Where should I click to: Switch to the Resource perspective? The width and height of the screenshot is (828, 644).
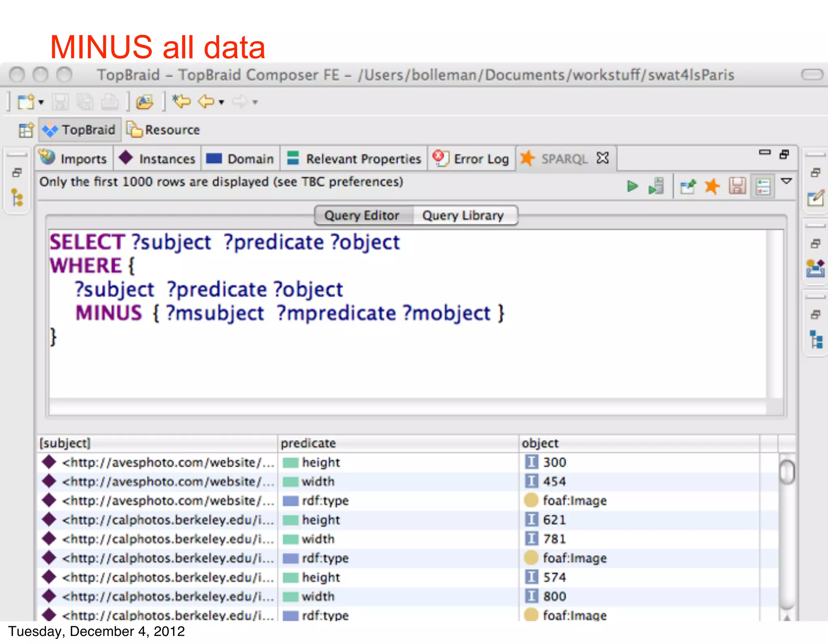click(x=164, y=130)
